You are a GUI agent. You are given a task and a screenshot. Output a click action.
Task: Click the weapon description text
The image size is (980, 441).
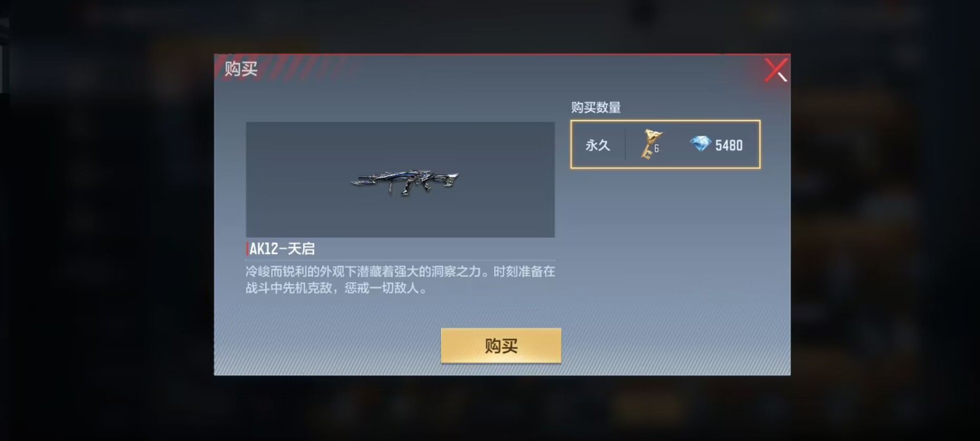pyautogui.click(x=400, y=279)
